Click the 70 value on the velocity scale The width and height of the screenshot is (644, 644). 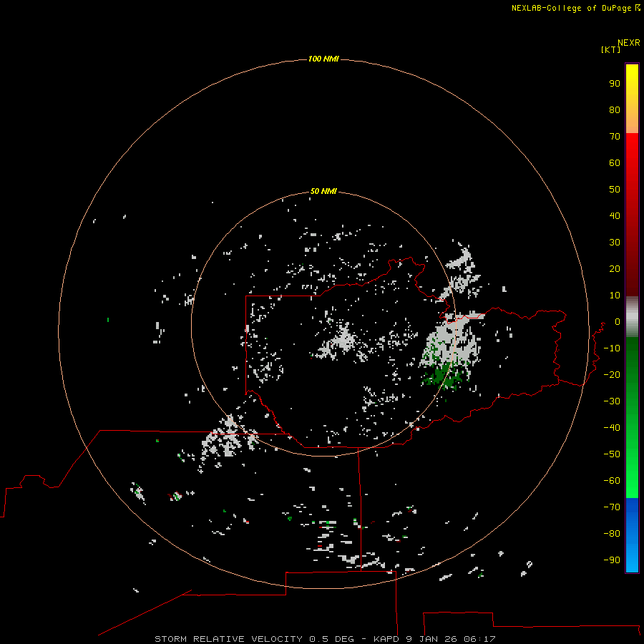tap(615, 137)
